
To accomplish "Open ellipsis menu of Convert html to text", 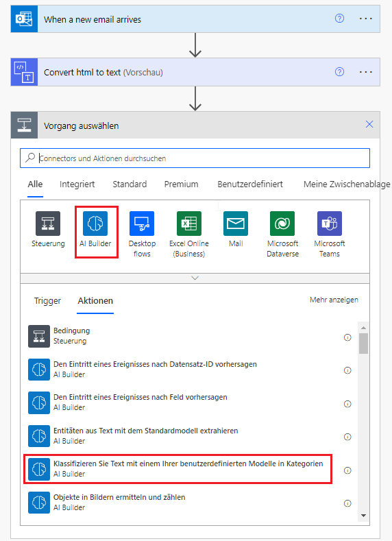I will [366, 72].
